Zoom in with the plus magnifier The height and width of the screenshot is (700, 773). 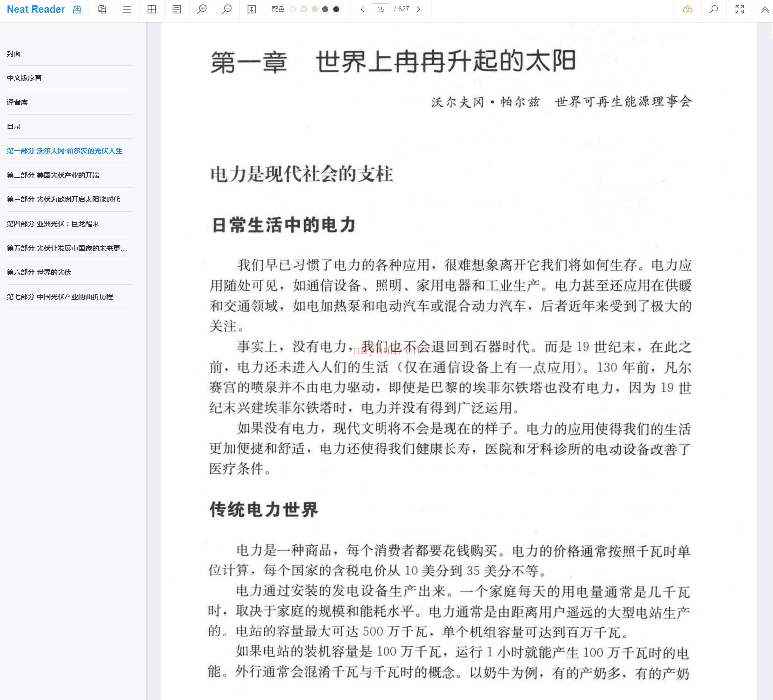click(x=202, y=9)
